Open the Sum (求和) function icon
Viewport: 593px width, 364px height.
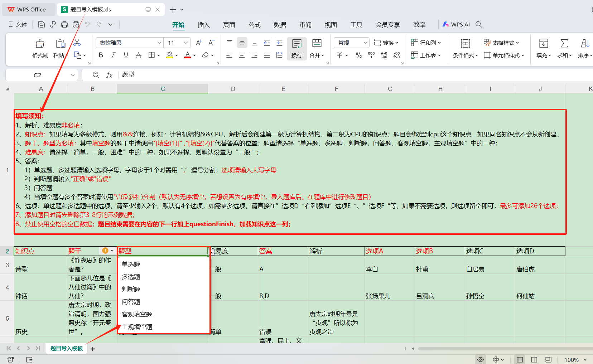pos(564,44)
